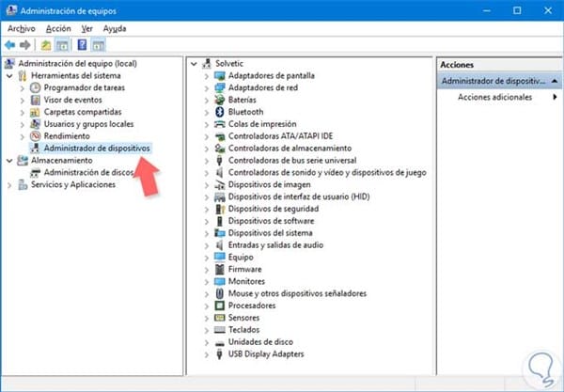
Task: Select Administración del equipo (local) root
Action: click(77, 63)
